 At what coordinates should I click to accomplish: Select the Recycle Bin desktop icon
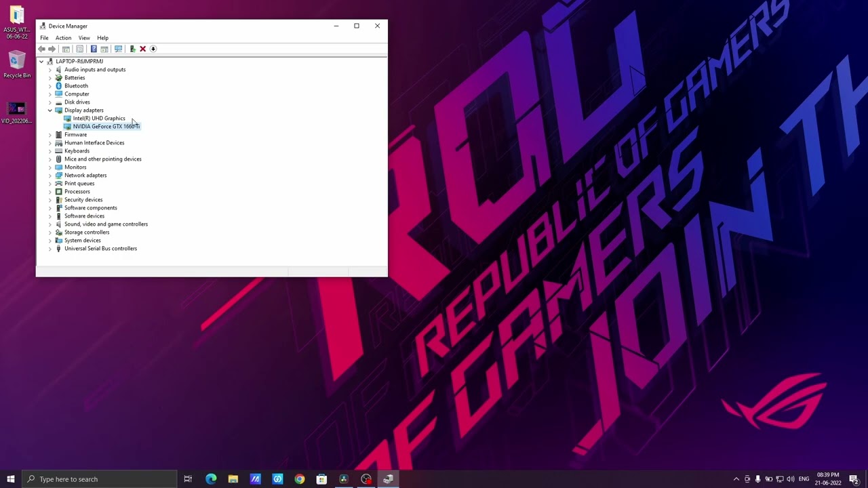pyautogui.click(x=17, y=65)
